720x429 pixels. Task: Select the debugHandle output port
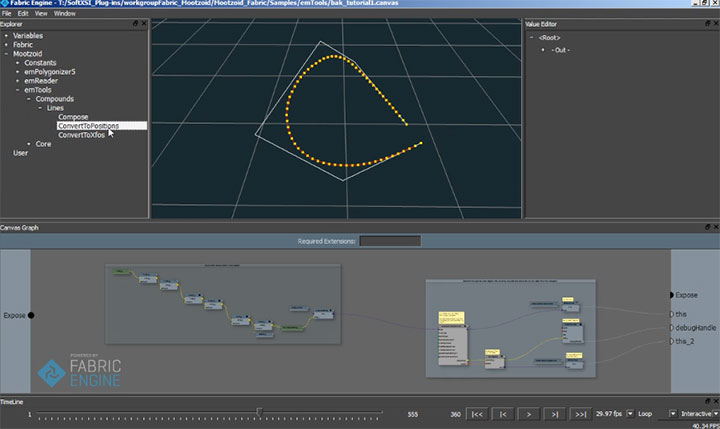click(671, 328)
